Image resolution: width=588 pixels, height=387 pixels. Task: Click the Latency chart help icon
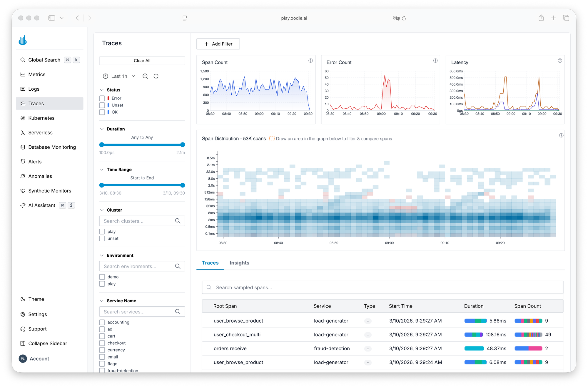560,61
